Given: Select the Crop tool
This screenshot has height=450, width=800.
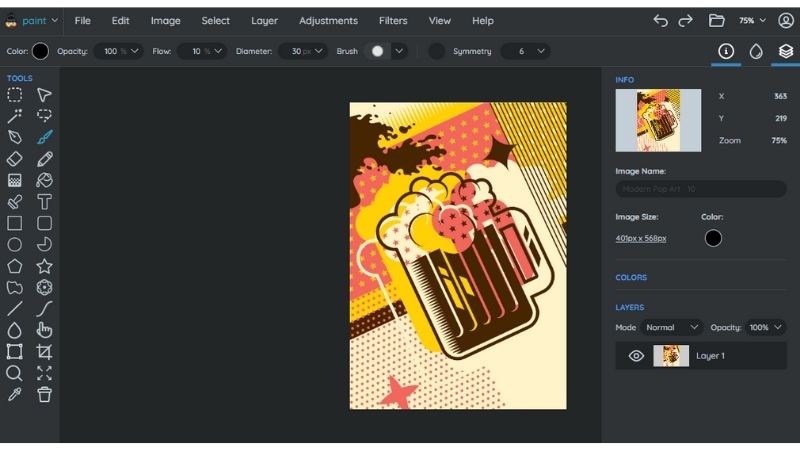Looking at the screenshot, I should pos(44,352).
